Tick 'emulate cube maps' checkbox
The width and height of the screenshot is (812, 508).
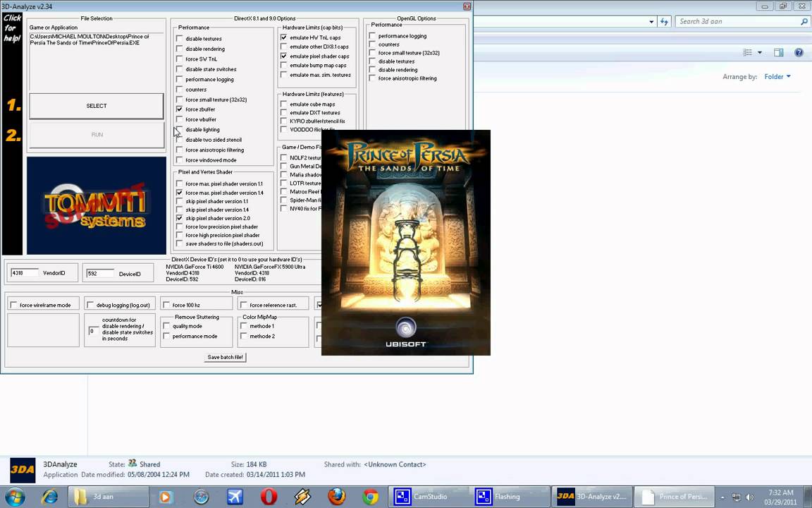point(284,104)
